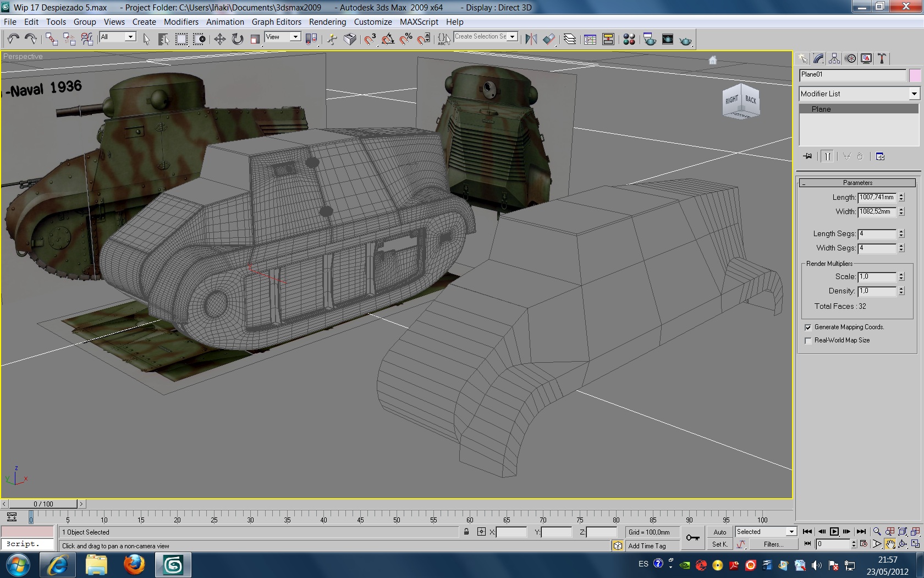Expand the Modifier List dropdown
This screenshot has width=924, height=578.
click(914, 94)
